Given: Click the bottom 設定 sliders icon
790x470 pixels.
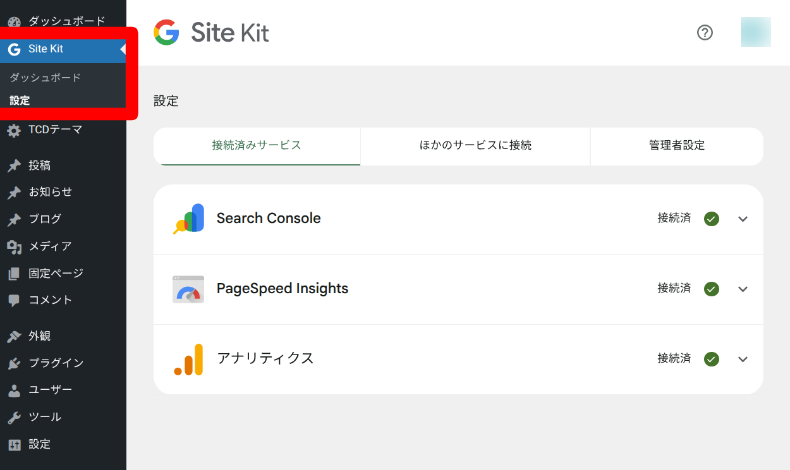Looking at the screenshot, I should 15,445.
